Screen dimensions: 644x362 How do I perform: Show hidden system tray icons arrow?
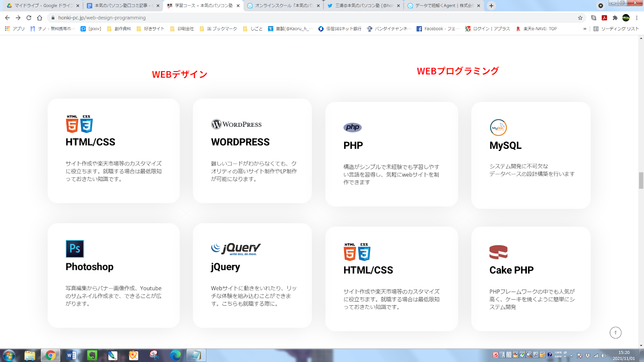571,356
